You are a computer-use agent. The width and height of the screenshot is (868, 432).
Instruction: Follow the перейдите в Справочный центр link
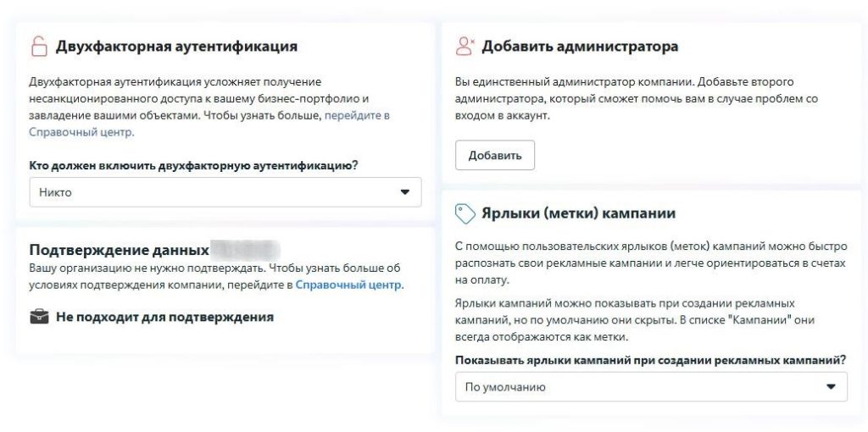click(x=356, y=115)
